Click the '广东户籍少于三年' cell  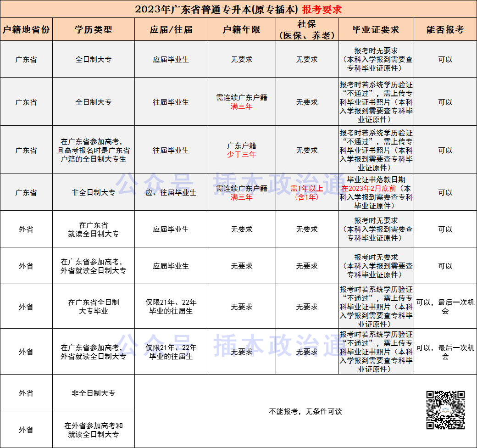pyautogui.click(x=242, y=150)
